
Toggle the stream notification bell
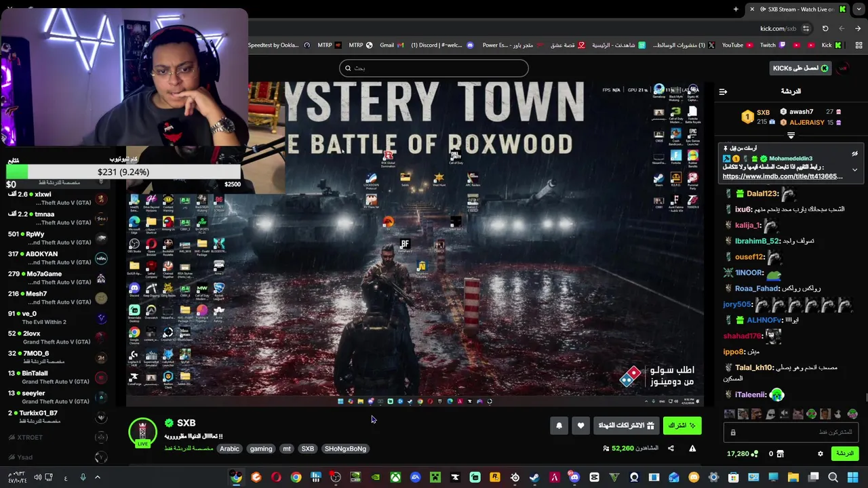tap(559, 426)
